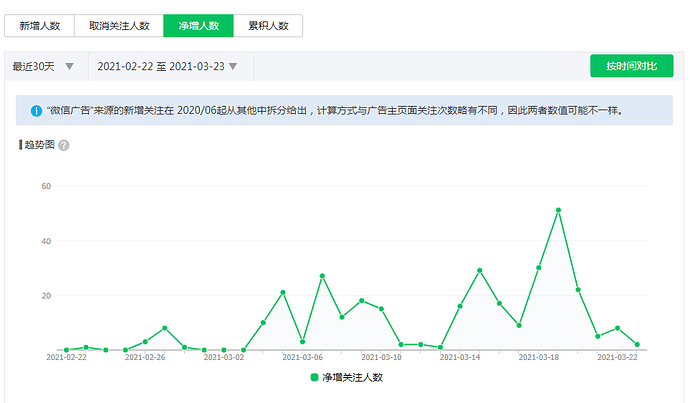The height and width of the screenshot is (403, 690).
Task: Switch to the 取消关注人数 tab
Action: click(119, 26)
